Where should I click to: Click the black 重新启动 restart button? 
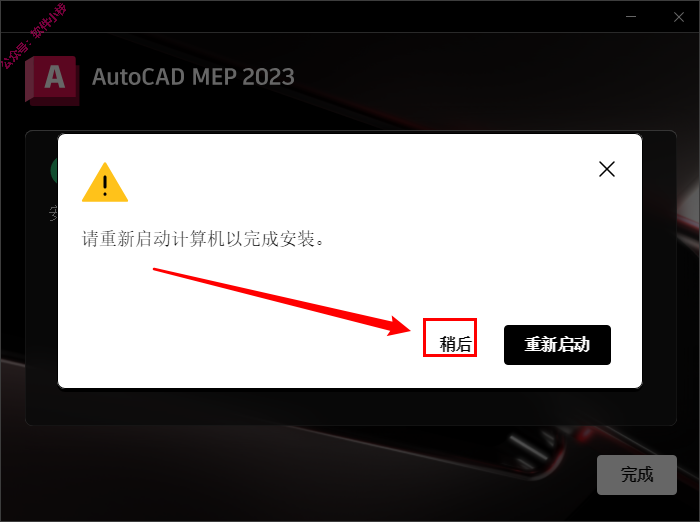(x=557, y=345)
